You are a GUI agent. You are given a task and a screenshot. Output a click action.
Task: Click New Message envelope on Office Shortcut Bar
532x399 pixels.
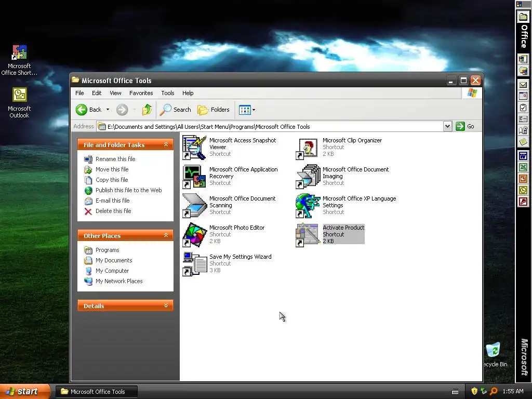coord(523,85)
